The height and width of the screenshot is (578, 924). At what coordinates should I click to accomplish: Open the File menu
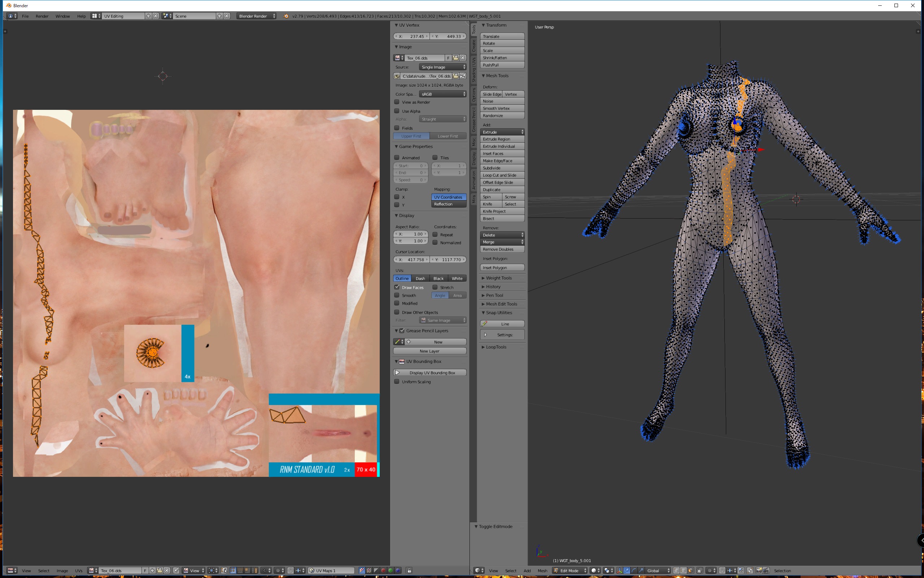pos(25,16)
